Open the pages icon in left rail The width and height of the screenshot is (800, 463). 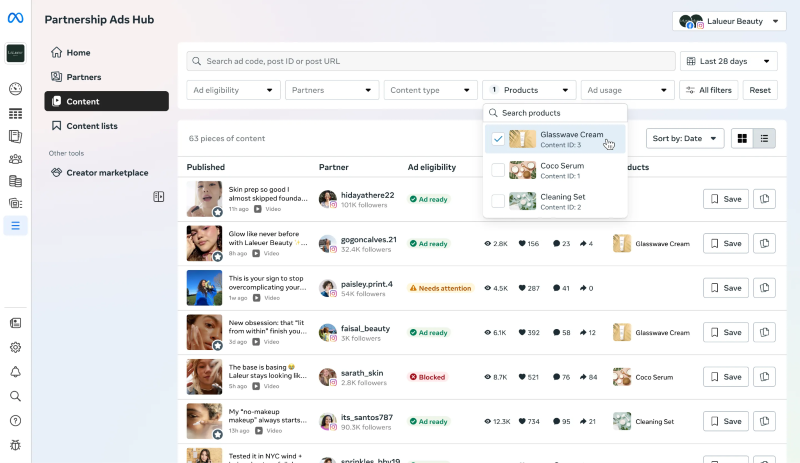15,136
